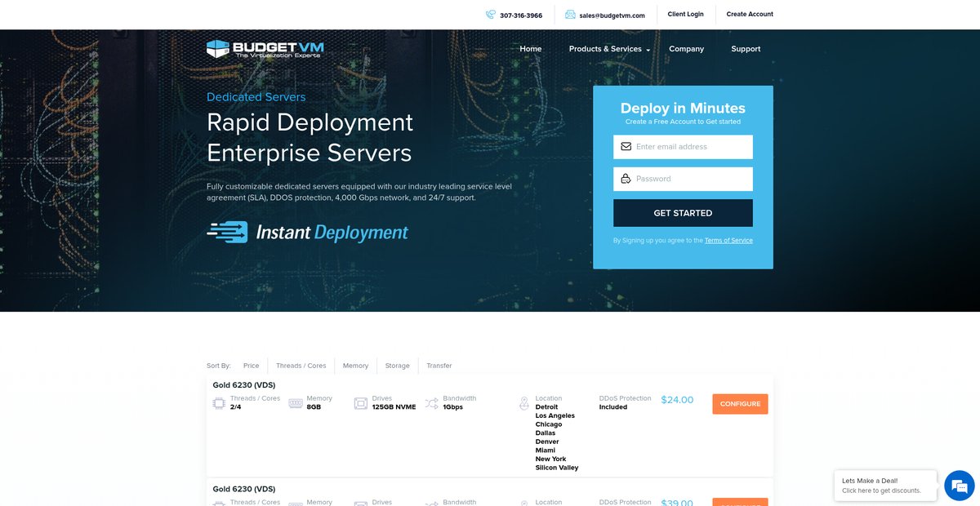Open the Products & Services menu
Screen dimensions: 980x506
pyautogui.click(x=605, y=49)
